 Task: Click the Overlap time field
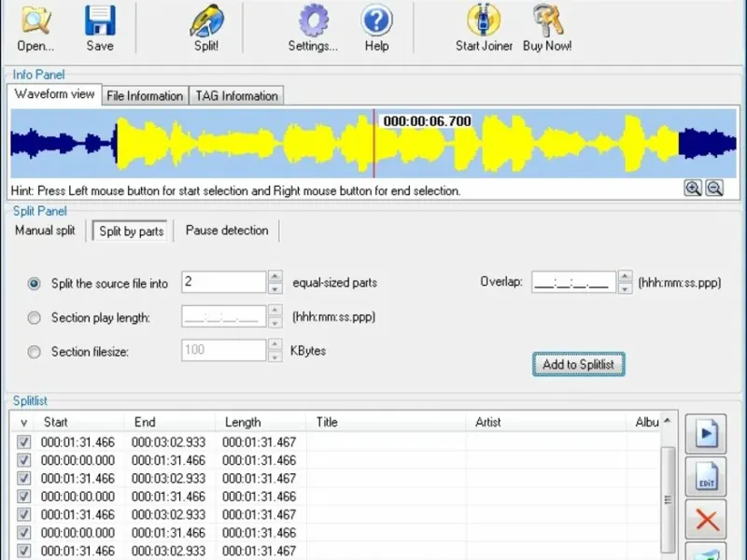coord(574,282)
